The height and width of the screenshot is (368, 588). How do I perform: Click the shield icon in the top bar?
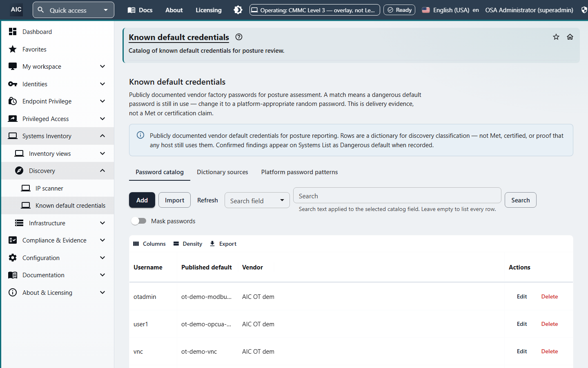click(584, 10)
